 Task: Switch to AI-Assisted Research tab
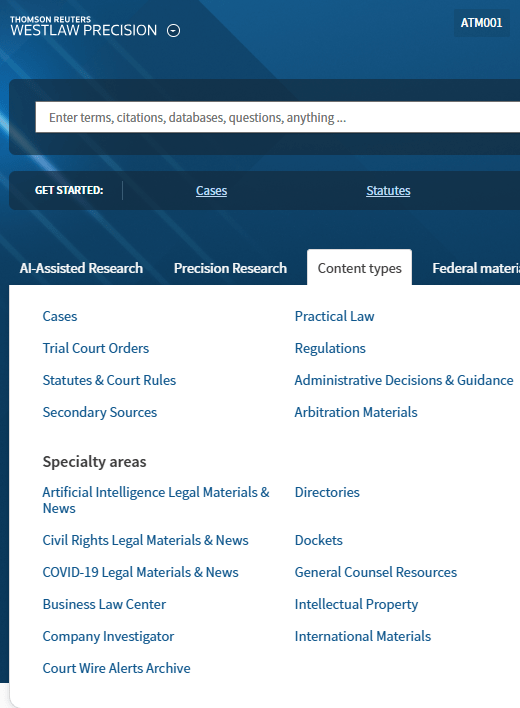point(81,268)
